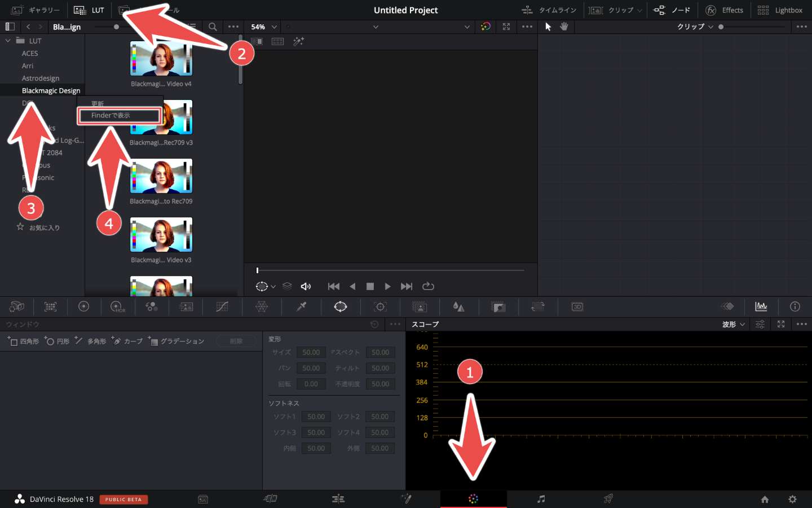Select the refresh context menu item

[x=120, y=103]
